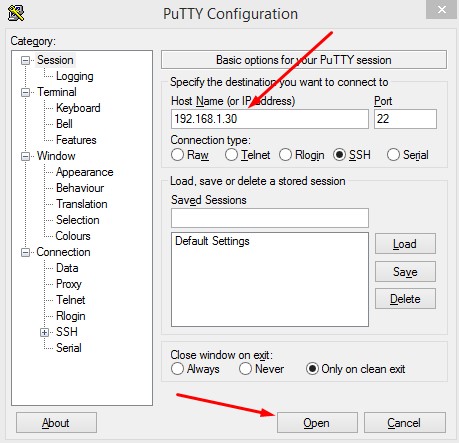The height and width of the screenshot is (443, 459).
Task: Click the Save session button
Action: [405, 272]
